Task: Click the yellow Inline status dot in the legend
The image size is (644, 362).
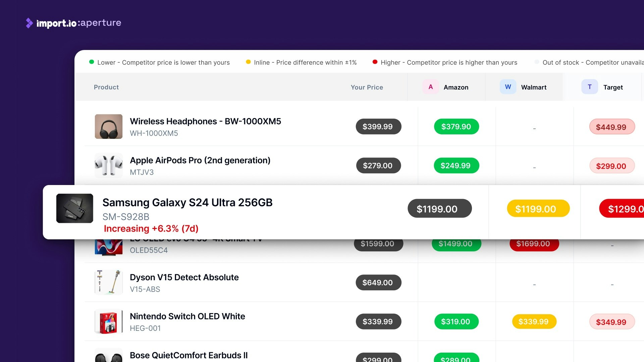Action: coord(248,62)
